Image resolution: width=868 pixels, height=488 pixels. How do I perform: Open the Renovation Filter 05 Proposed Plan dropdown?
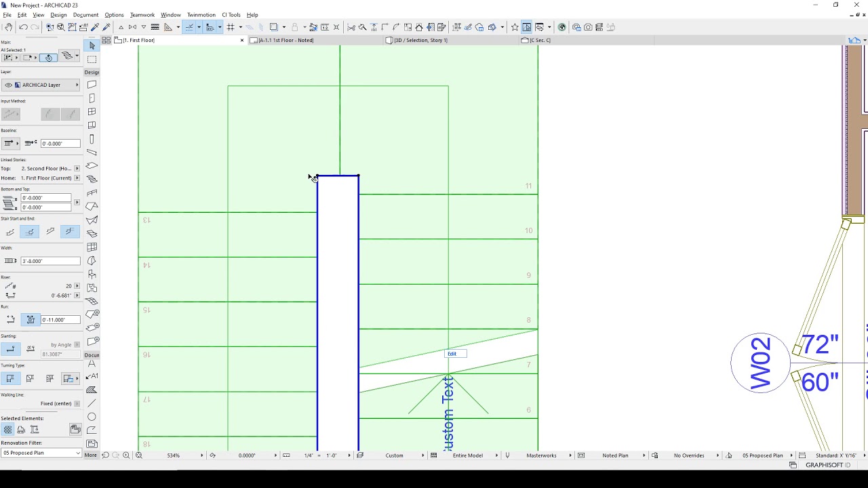click(41, 453)
